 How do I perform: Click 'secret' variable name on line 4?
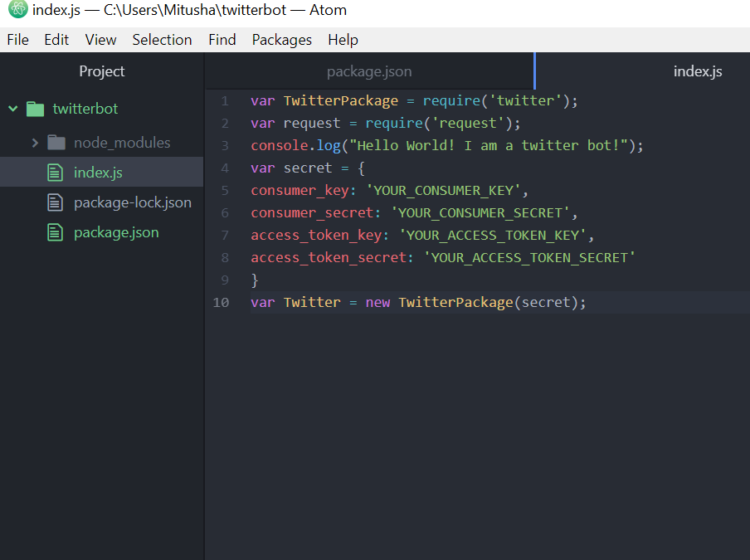pyautogui.click(x=308, y=168)
